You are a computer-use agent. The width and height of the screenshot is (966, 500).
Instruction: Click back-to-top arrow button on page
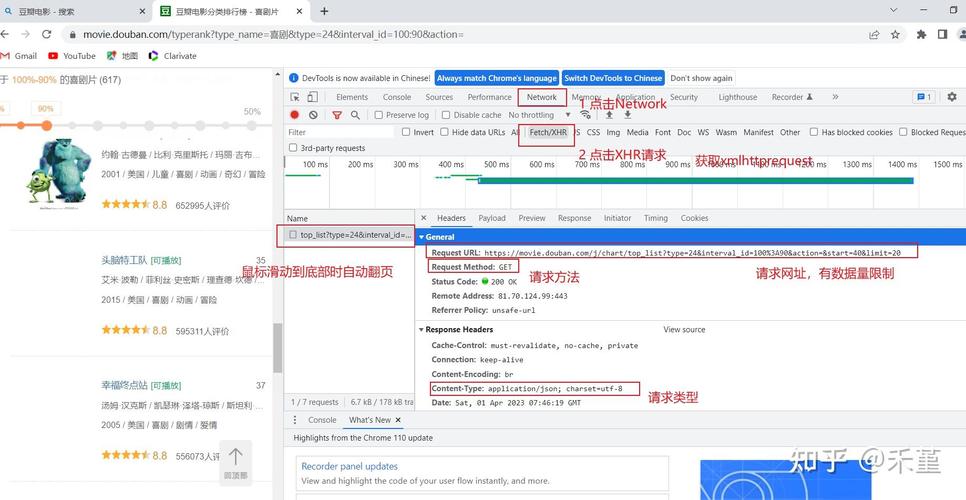[235, 462]
